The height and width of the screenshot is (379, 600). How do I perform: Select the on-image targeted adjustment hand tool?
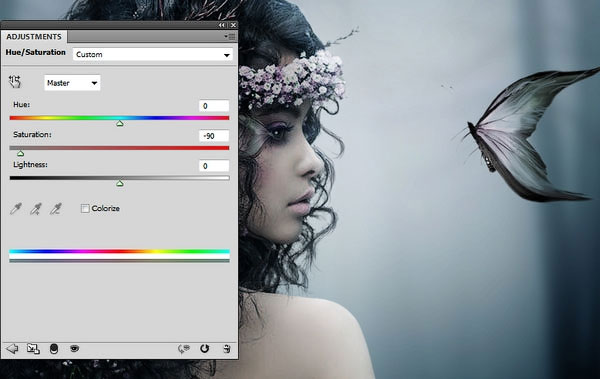(15, 82)
